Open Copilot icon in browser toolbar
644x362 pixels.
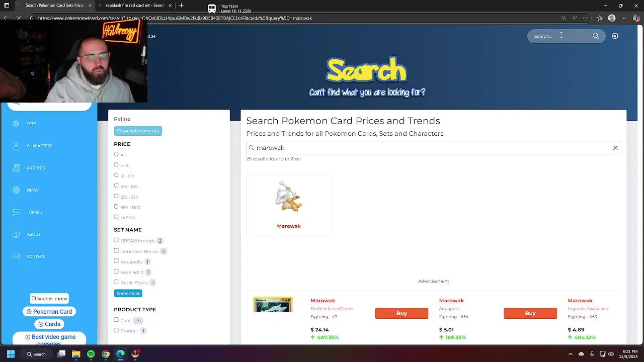[x=636, y=18]
